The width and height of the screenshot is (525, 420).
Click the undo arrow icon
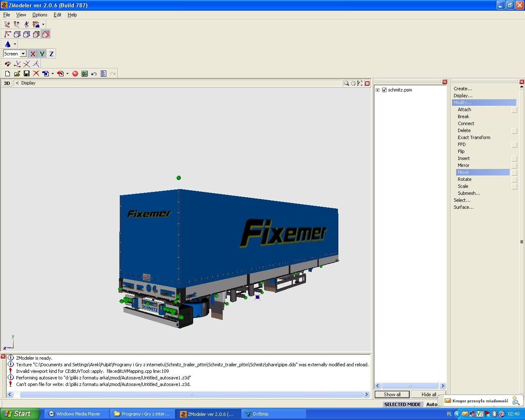click(x=94, y=74)
